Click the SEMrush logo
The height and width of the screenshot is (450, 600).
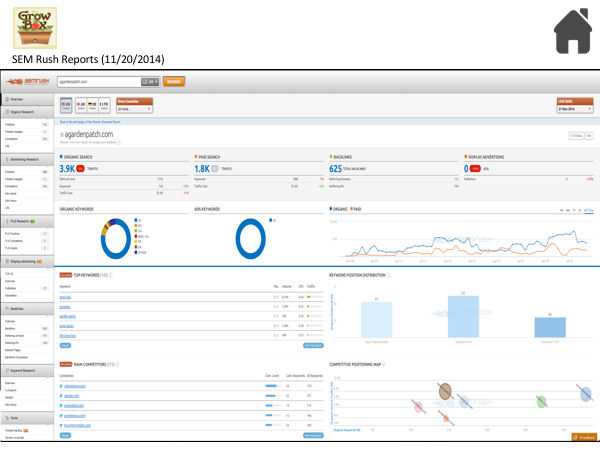(x=28, y=82)
